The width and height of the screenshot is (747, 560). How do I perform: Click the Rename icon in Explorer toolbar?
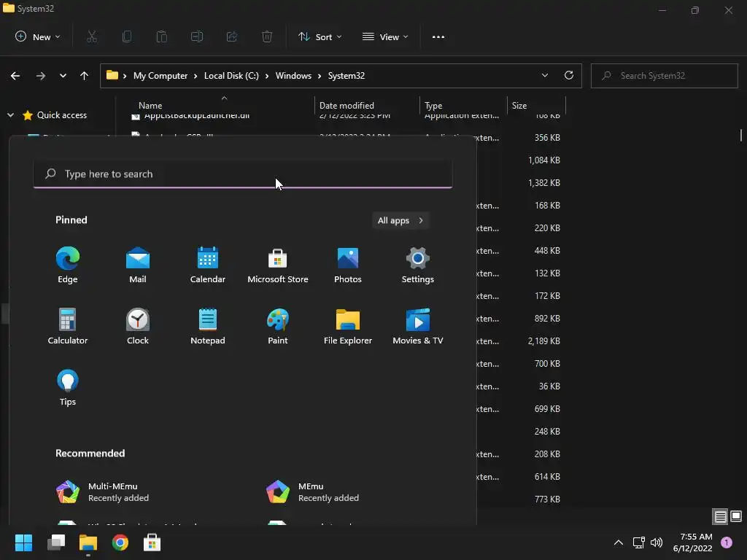click(197, 36)
